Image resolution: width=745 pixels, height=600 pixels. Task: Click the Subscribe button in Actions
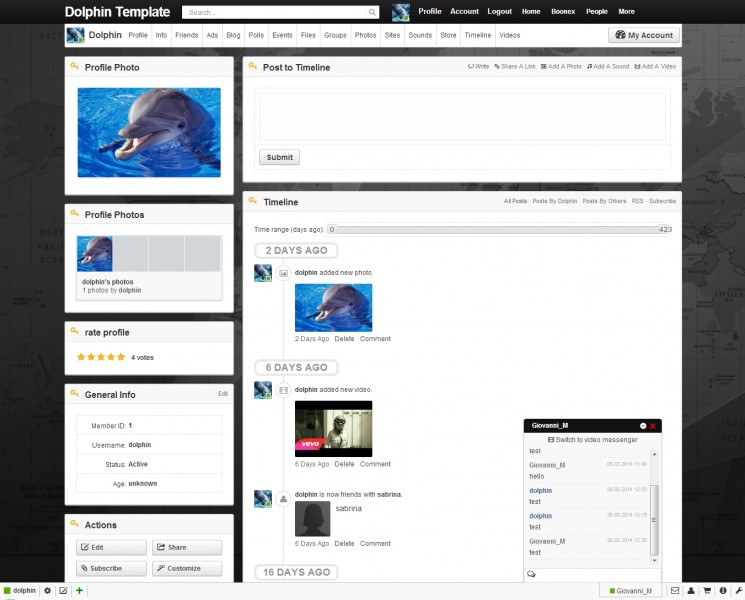[111, 568]
